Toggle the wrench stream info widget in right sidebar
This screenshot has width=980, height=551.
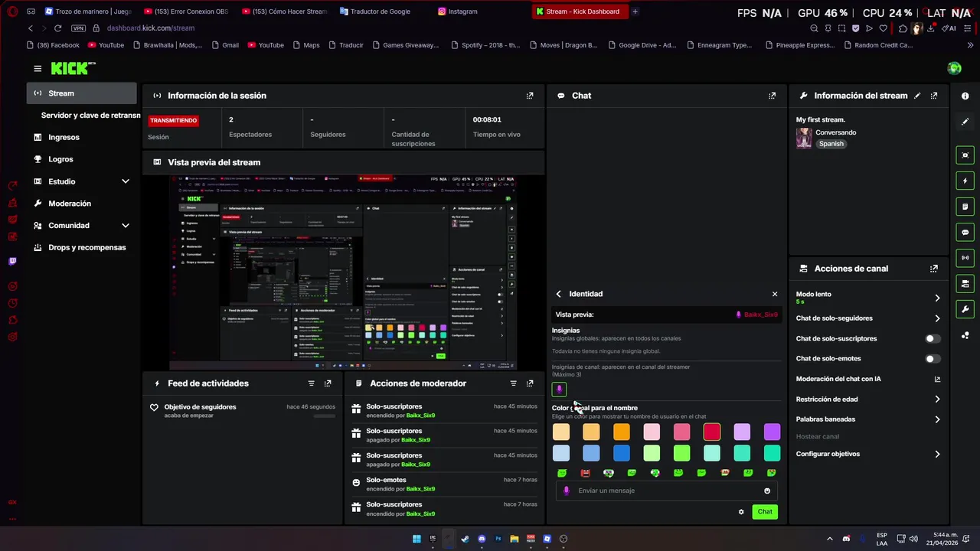[x=965, y=309]
